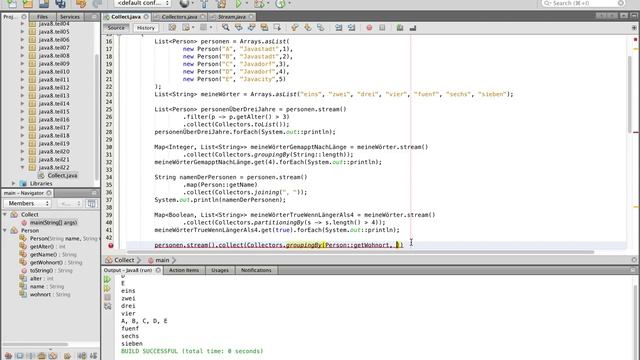
Task: Click main in the editor breadcrumb
Action: (162, 260)
